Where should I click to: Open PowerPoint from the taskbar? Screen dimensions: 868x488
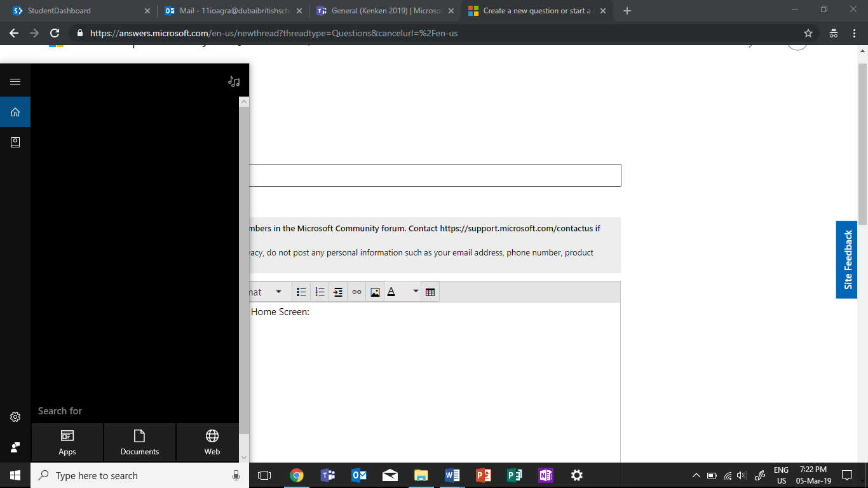pos(484,475)
